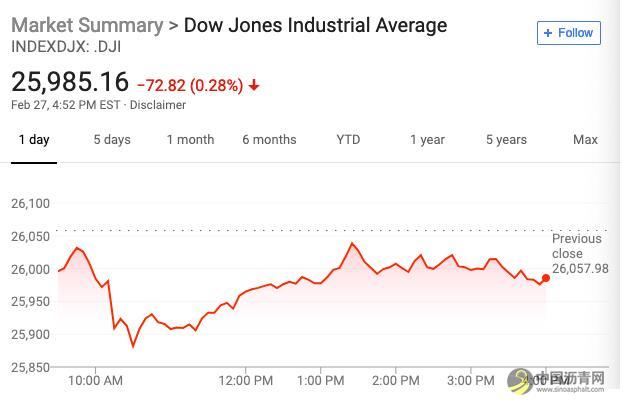The image size is (623, 412).
Task: Switch to the 5 days tab
Action: [x=112, y=140]
